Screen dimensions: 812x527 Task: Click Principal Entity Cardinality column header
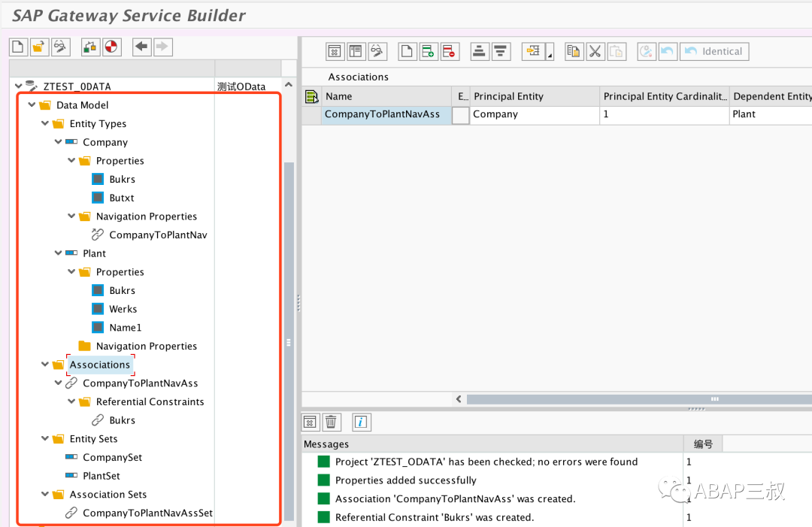665,96
